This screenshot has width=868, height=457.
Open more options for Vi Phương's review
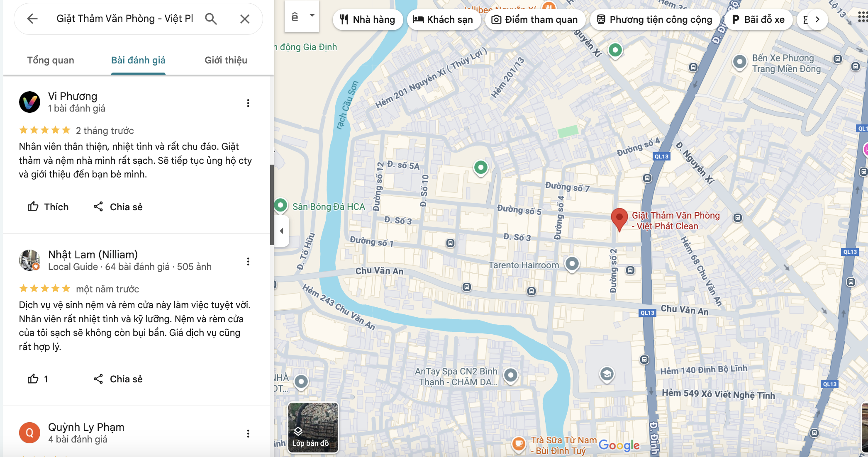point(248,103)
